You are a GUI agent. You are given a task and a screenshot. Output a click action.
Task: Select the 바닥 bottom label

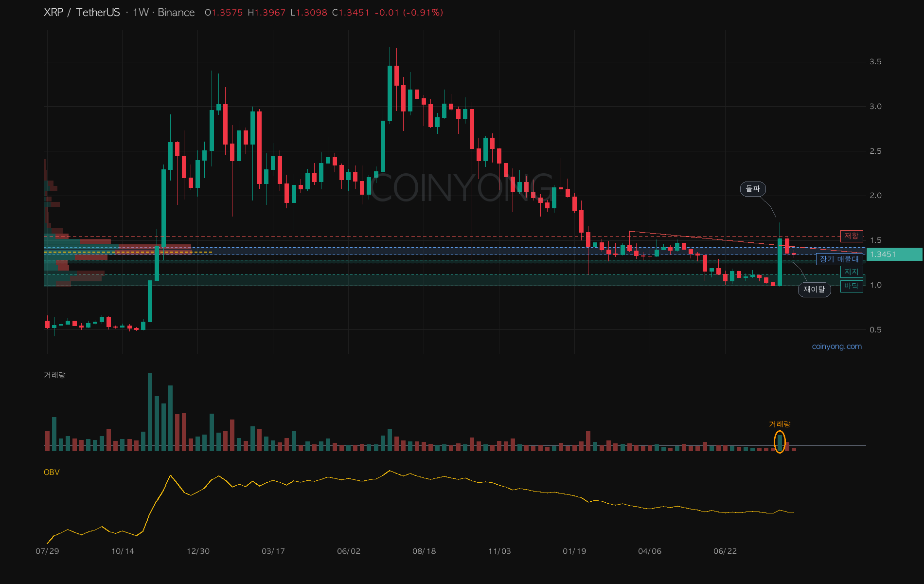tap(852, 286)
